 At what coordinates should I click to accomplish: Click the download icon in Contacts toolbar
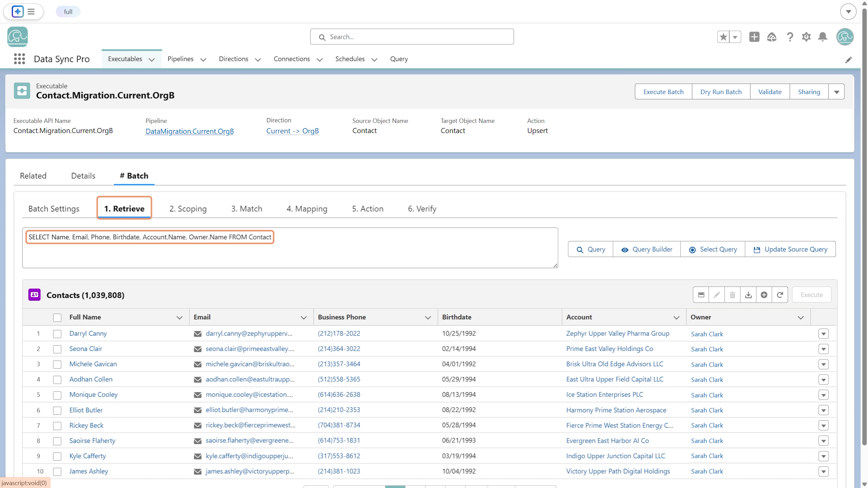click(748, 295)
